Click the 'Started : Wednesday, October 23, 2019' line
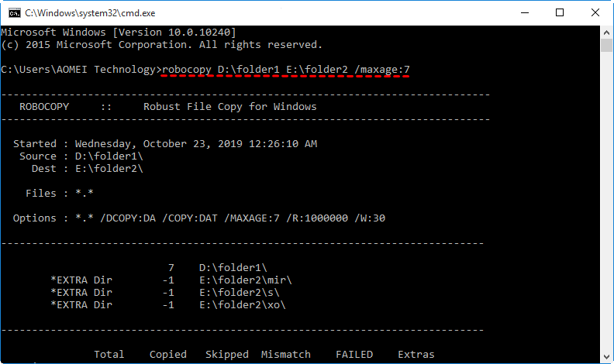This screenshot has height=364, width=614. coord(165,144)
